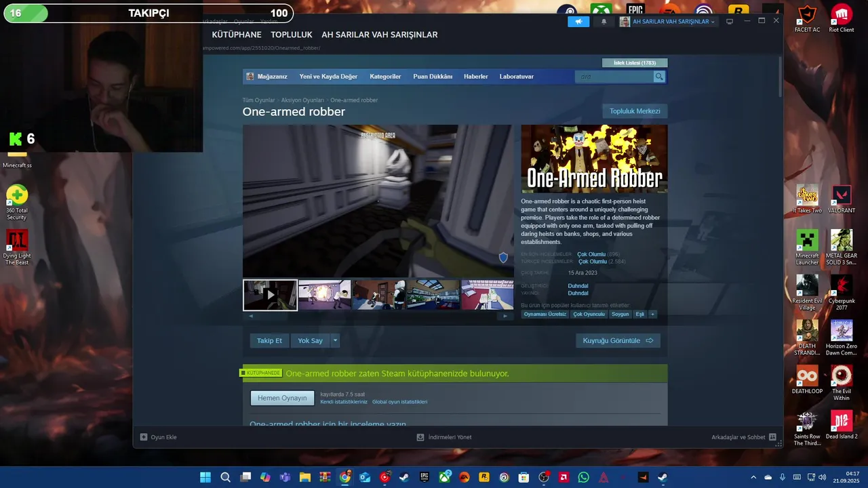Play the One-armed robber trailer thumbnail
868x488 pixels.
[270, 295]
